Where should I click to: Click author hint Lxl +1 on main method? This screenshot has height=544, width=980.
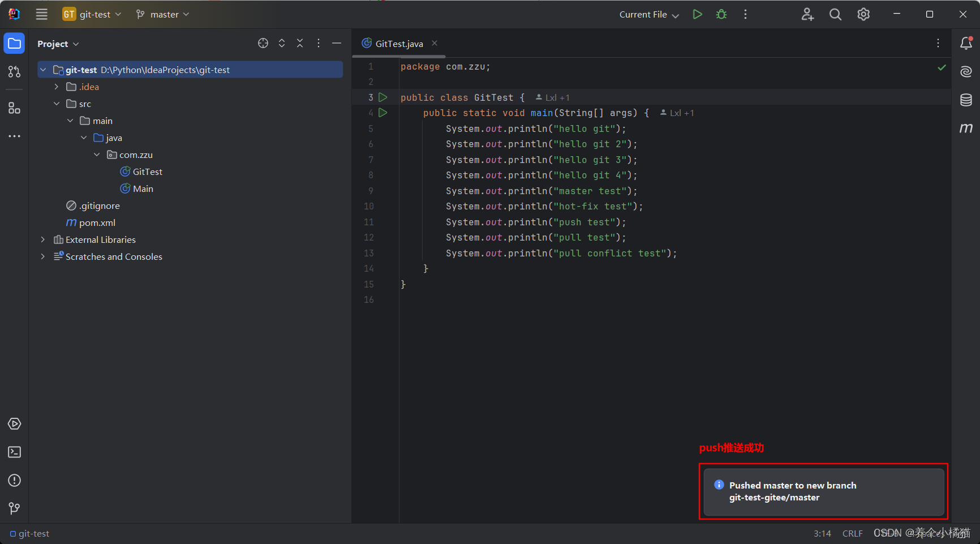(x=677, y=113)
